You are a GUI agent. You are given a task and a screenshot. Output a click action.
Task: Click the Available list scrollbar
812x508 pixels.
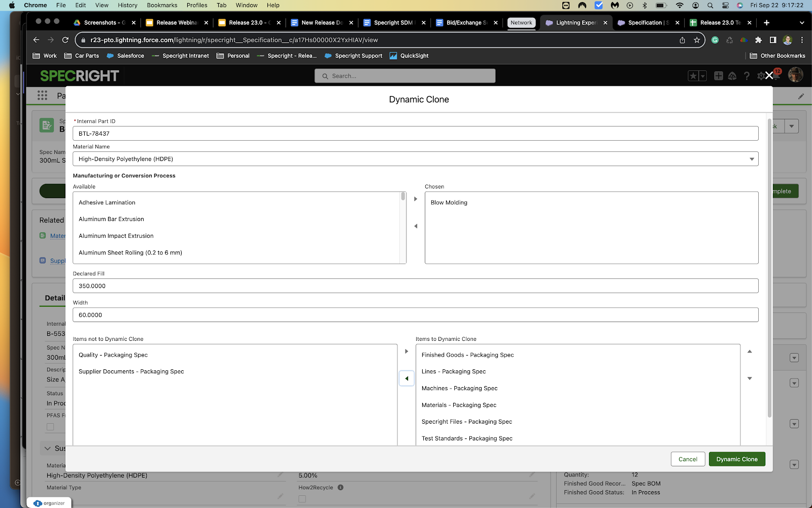tap(403, 196)
